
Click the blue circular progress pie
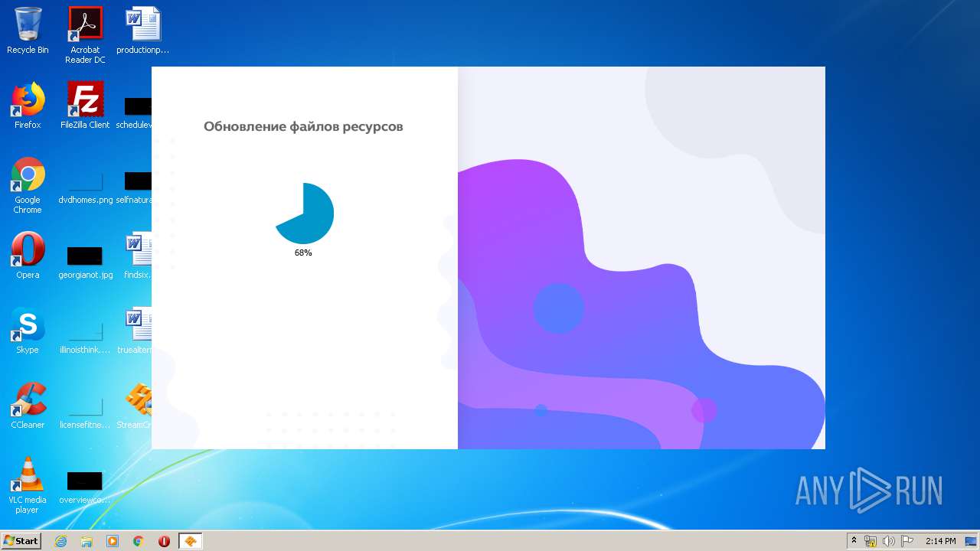304,214
